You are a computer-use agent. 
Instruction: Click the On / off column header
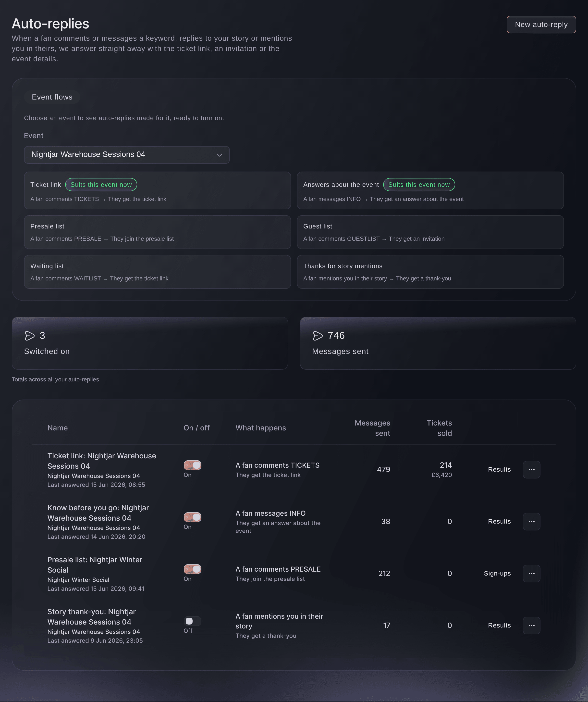click(x=196, y=428)
